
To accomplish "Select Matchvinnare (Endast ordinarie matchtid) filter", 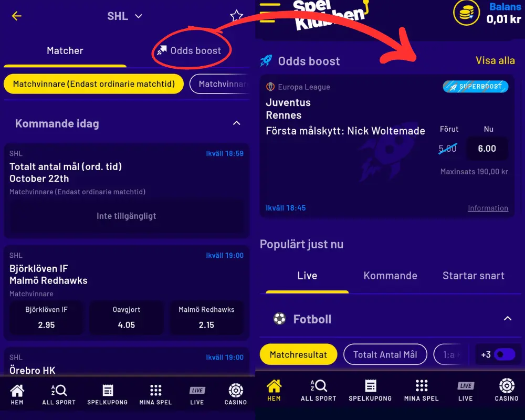I will point(94,83).
